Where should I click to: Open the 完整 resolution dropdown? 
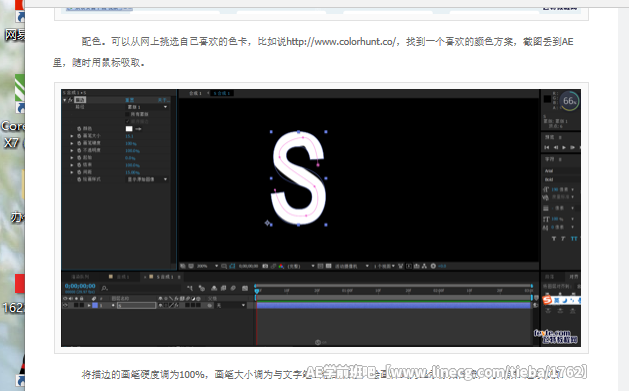[301, 266]
